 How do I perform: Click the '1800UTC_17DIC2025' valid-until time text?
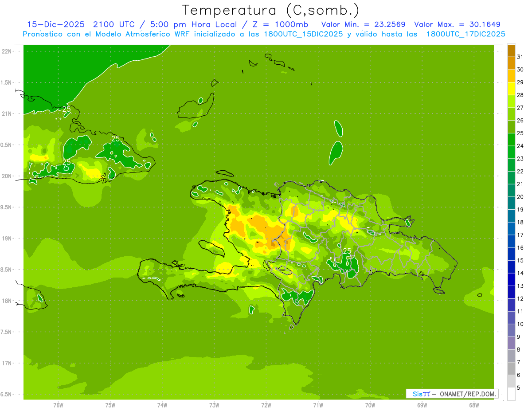[466, 34]
